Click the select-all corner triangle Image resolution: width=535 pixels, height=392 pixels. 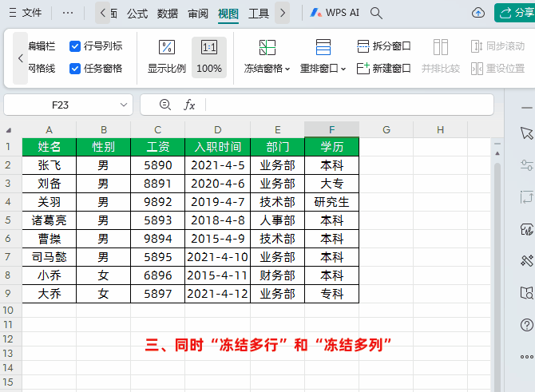tap(9, 130)
